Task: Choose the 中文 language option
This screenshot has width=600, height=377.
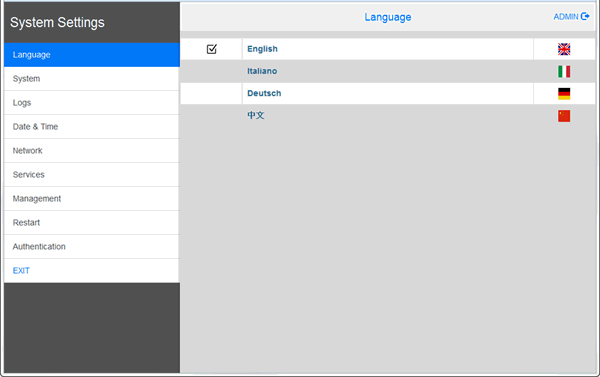Action: click(x=256, y=115)
